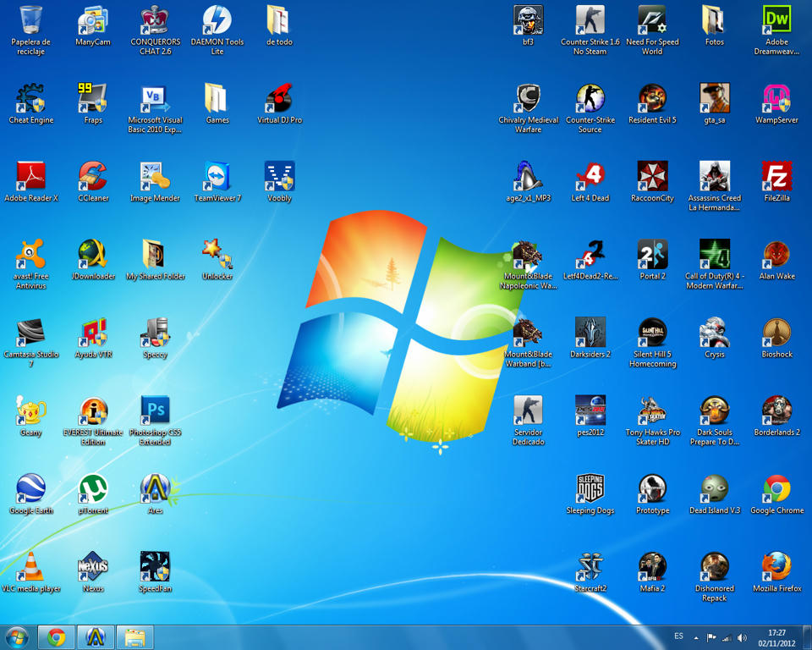Click the Unlocker shortcut
Viewport: 812px width, 650px height.
point(217,255)
